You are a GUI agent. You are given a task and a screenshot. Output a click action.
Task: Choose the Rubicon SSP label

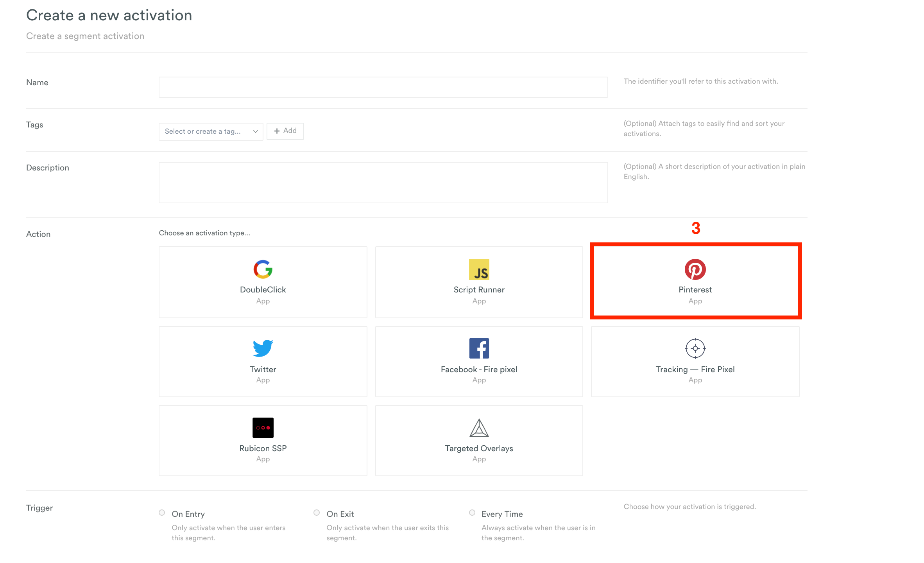(263, 448)
